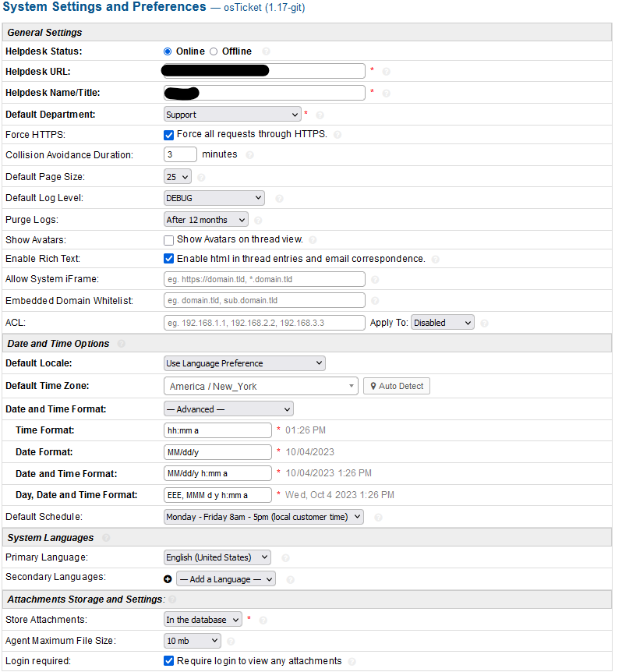Click help icon next to Helpdesk Status
Image resolution: width=629 pixels, height=672 pixels.
(267, 51)
